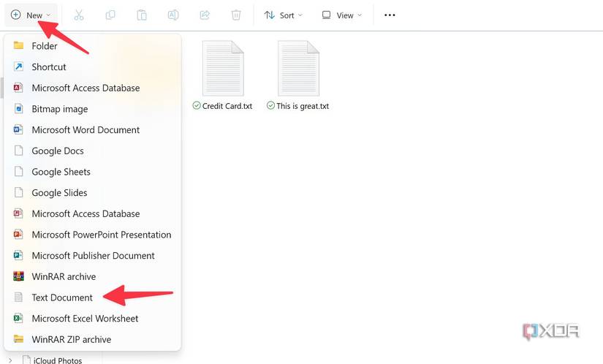Select Google Docs menu entry

point(93,151)
